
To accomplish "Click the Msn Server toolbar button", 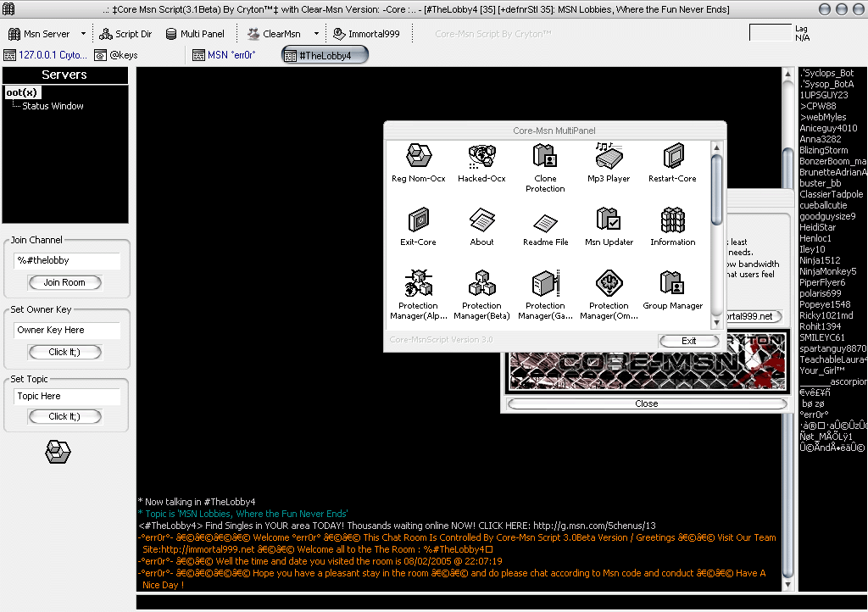I will [39, 34].
